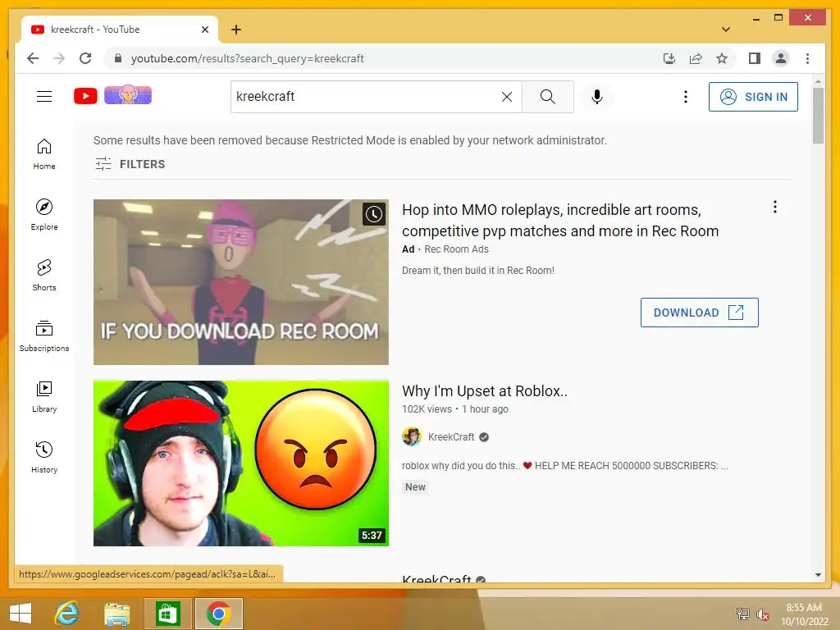840x630 pixels.
Task: Open Windows Store from taskbar
Action: point(167,614)
